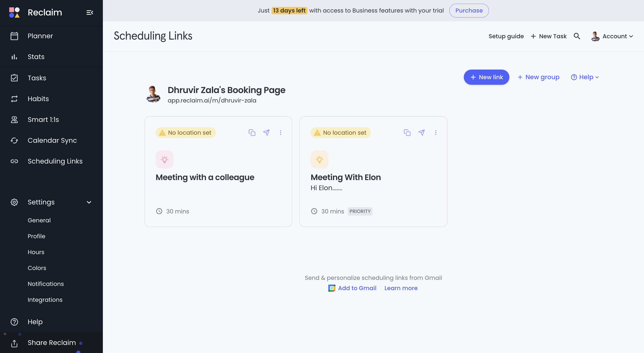This screenshot has height=353, width=644.
Task: Open the Account dropdown menu
Action: pos(612,36)
